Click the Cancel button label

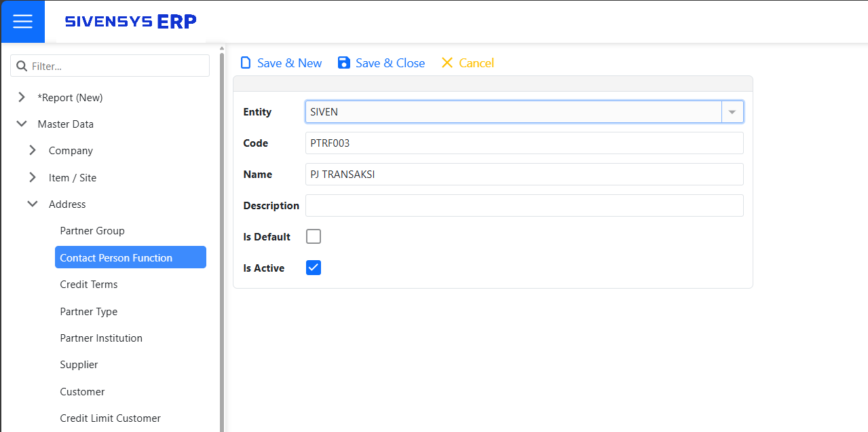476,63
